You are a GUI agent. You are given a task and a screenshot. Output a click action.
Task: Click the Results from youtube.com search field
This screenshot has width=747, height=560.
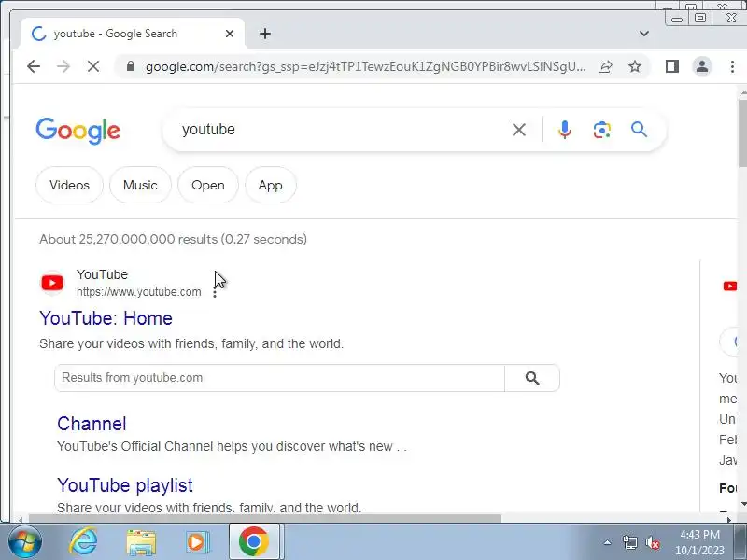(279, 378)
